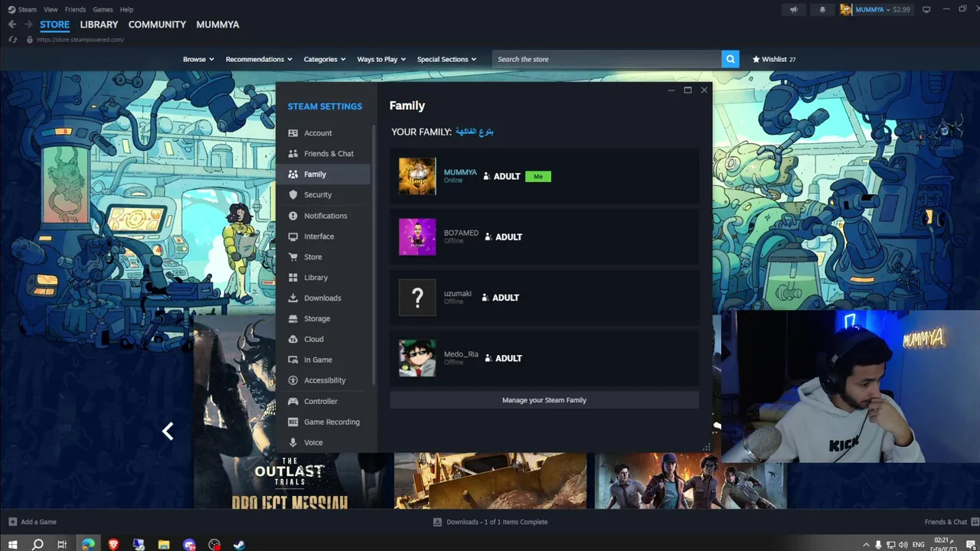Open the Cloud settings icon
This screenshot has height=551, width=980.
point(292,339)
